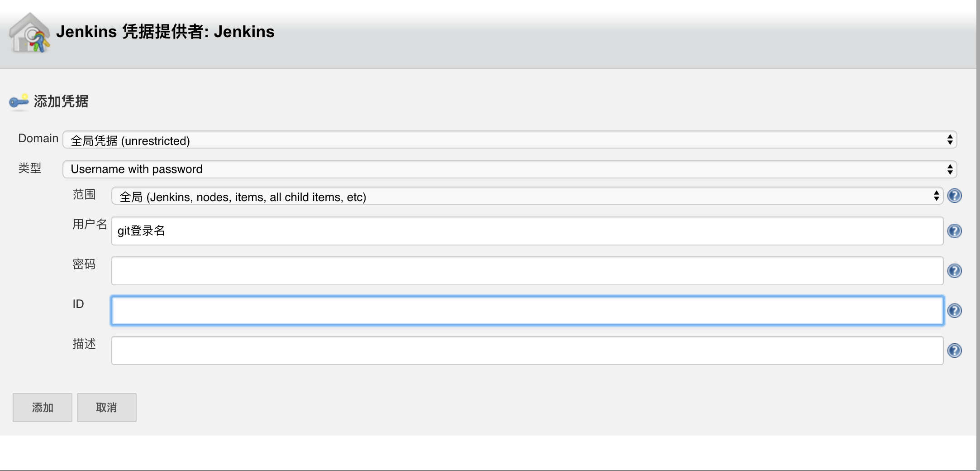Open help for the 用户名 field

coord(955,231)
